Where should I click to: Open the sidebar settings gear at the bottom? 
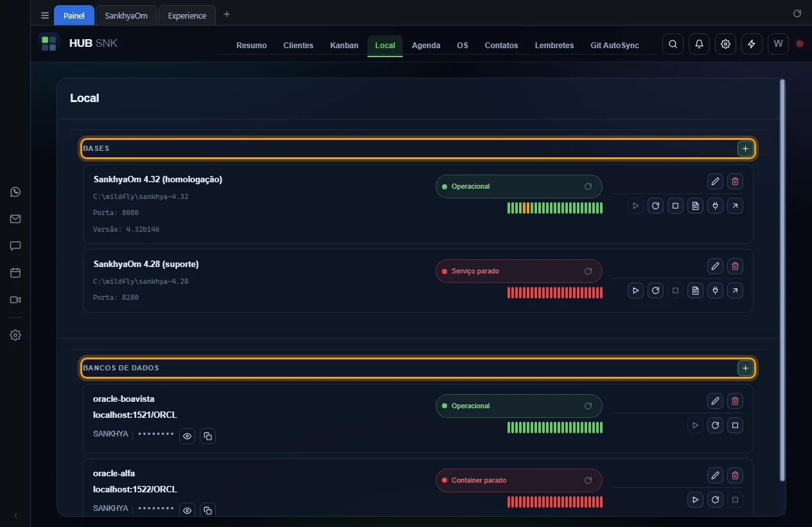(x=15, y=335)
